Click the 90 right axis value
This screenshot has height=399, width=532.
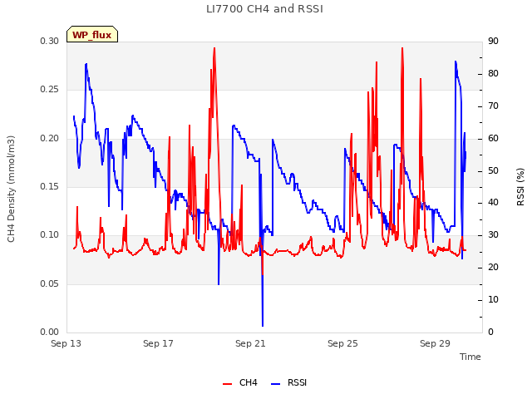click(x=493, y=42)
